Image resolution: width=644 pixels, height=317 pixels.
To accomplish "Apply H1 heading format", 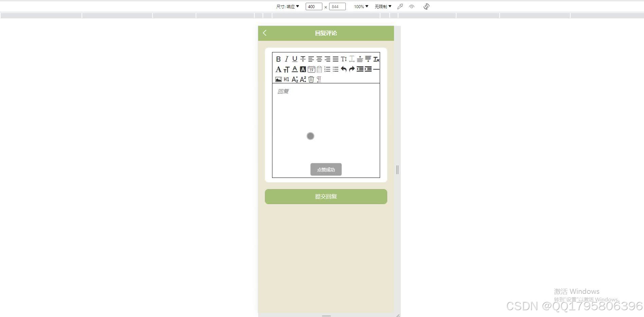I will pos(287,80).
